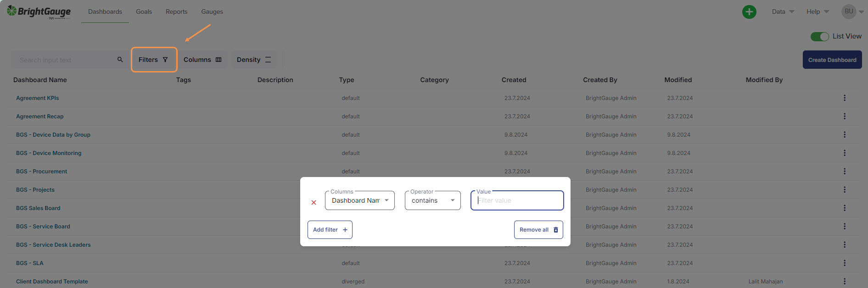This screenshot has height=288, width=868.
Task: Open BGS - SLA dashboard link
Action: (30, 263)
